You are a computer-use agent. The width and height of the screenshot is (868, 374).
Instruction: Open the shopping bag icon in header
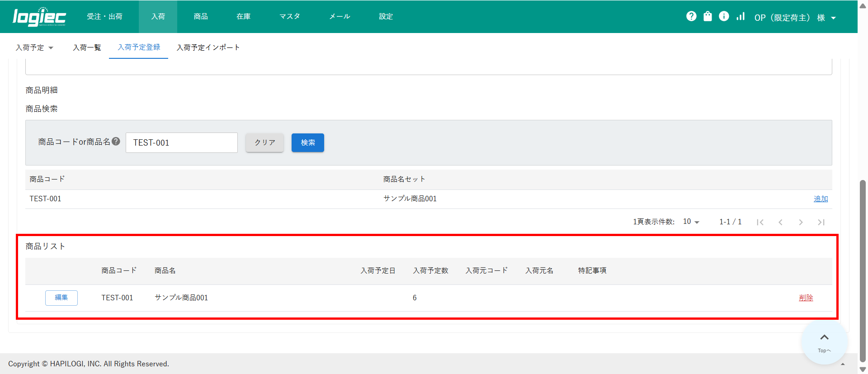[x=708, y=16]
